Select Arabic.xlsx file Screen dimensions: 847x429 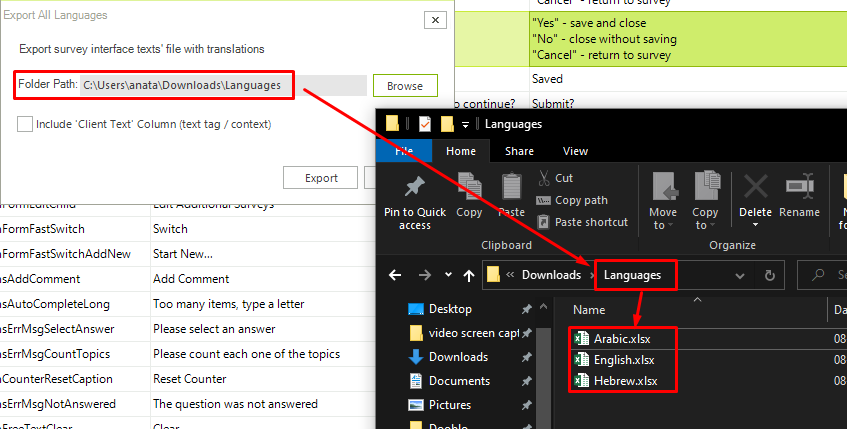(622, 339)
